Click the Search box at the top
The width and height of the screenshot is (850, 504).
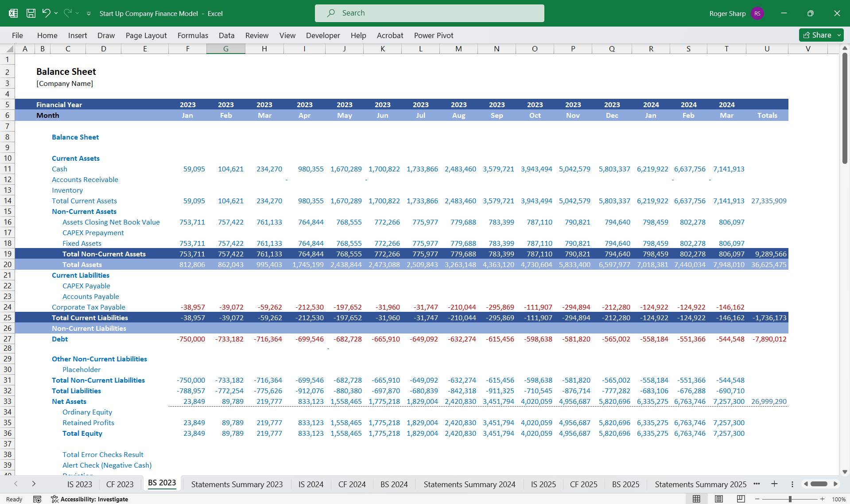(x=429, y=13)
